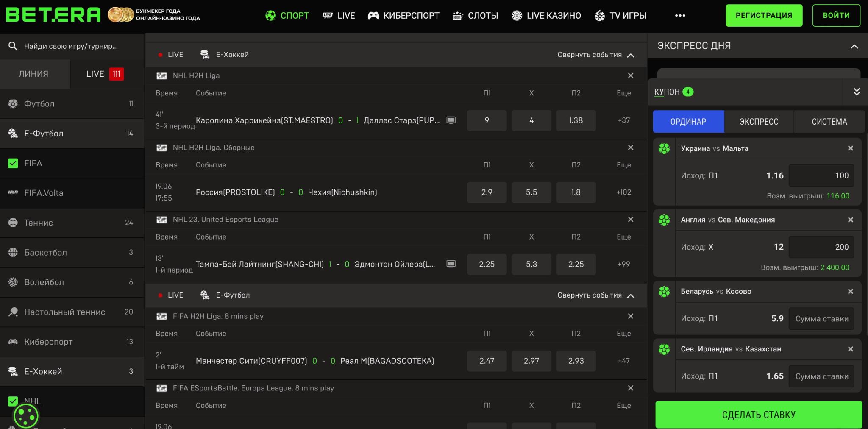Image resolution: width=868 pixels, height=429 pixels.
Task: Uncheck the NHL checkbox in sidebar
Action: (13, 401)
